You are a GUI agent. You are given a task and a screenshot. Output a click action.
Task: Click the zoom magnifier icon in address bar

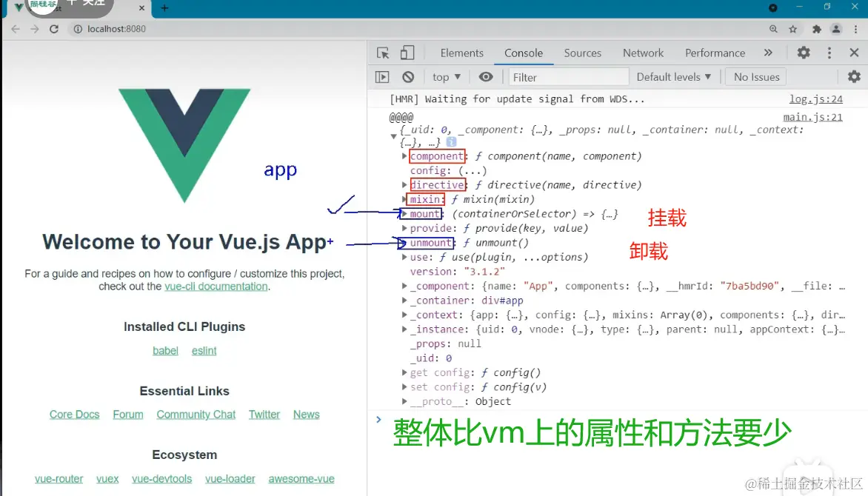point(773,29)
